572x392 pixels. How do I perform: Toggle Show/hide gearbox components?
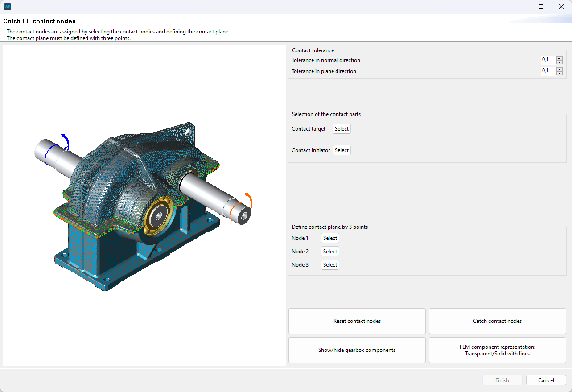357,350
